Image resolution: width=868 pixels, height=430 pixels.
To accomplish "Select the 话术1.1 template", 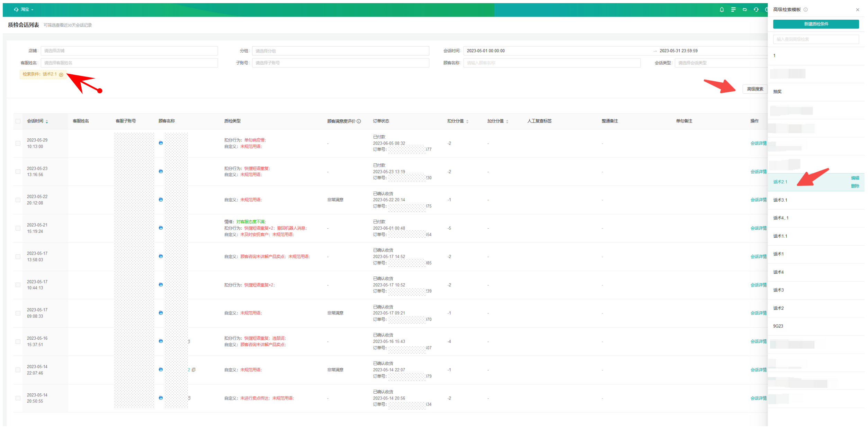I will (816, 236).
